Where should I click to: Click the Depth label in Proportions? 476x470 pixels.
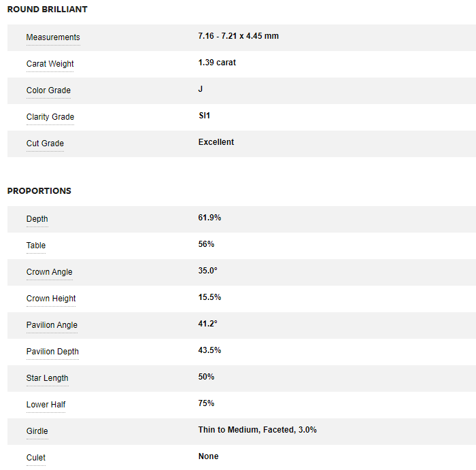(x=37, y=219)
